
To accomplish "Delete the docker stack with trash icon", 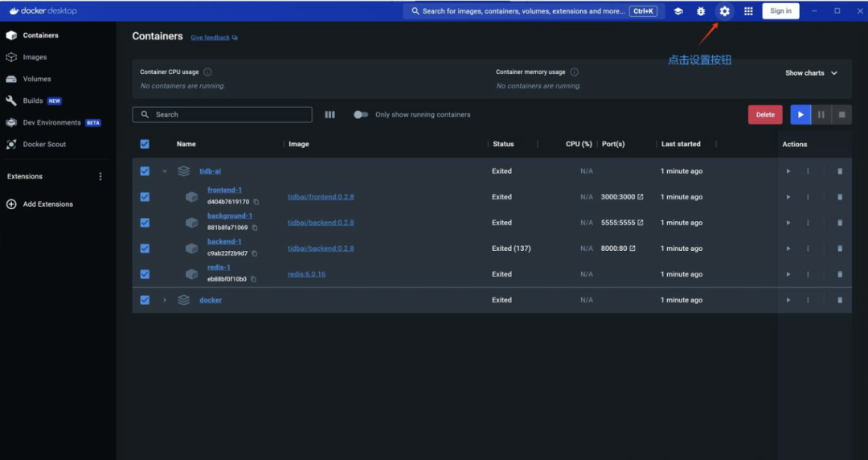I will tap(840, 300).
